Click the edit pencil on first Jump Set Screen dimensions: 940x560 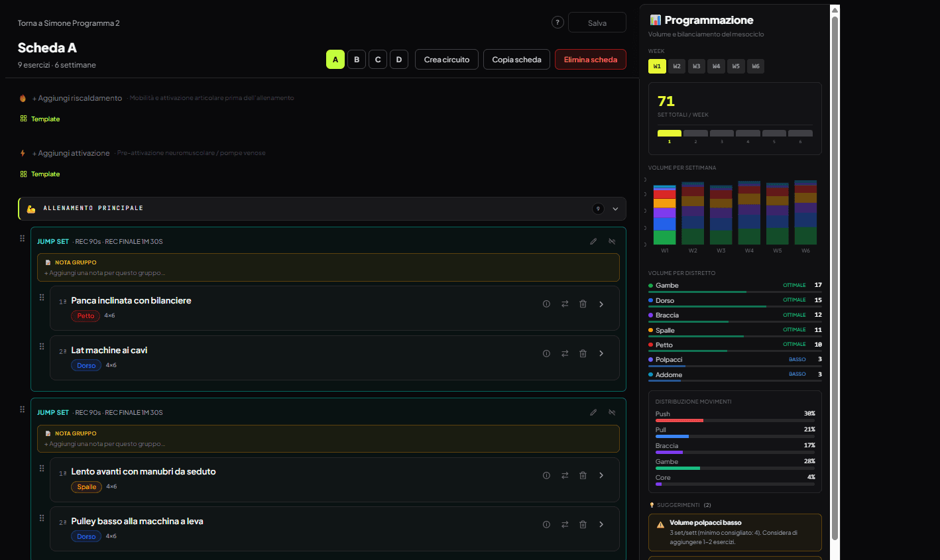coord(593,241)
